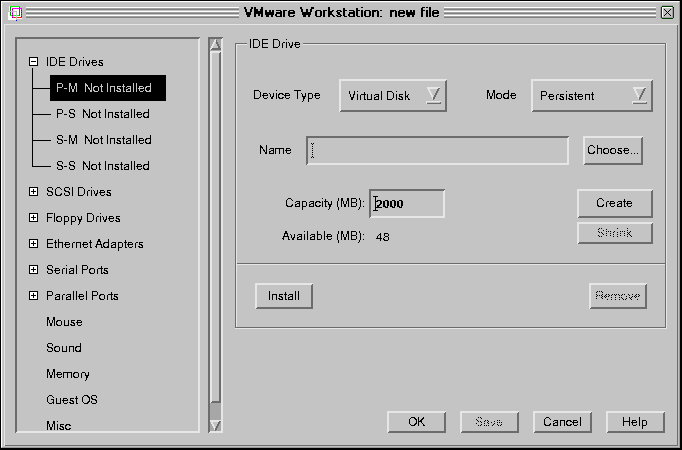
Task: Click the scroll down arrow in device list
Action: point(215,425)
